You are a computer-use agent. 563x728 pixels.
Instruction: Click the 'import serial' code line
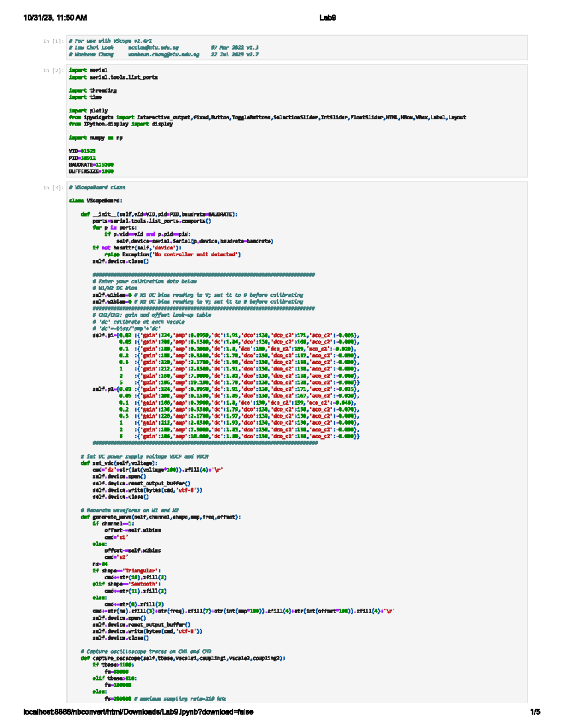tap(88, 70)
